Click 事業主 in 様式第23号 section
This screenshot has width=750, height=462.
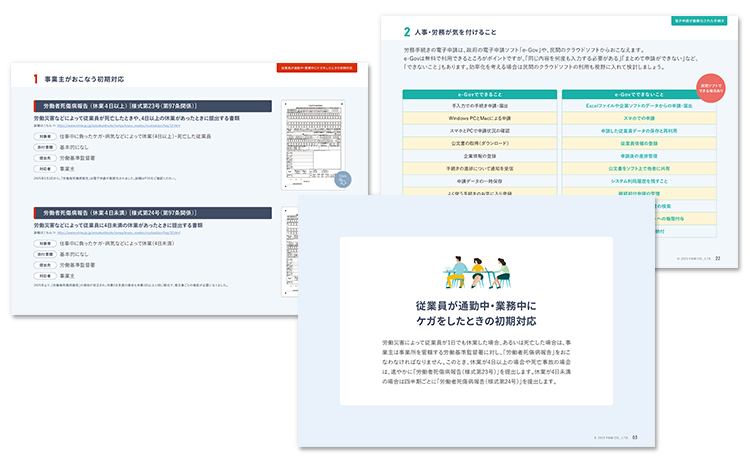pos(67,169)
